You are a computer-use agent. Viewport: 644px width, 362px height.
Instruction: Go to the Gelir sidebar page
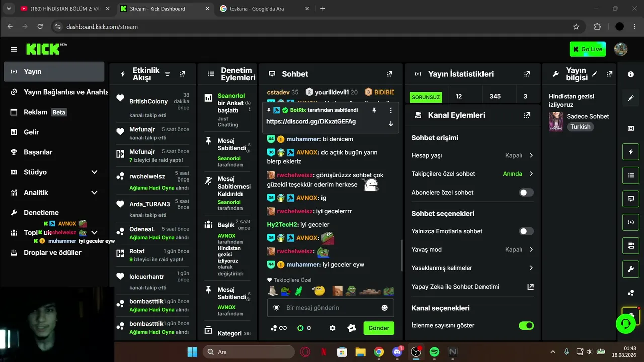coord(54,132)
